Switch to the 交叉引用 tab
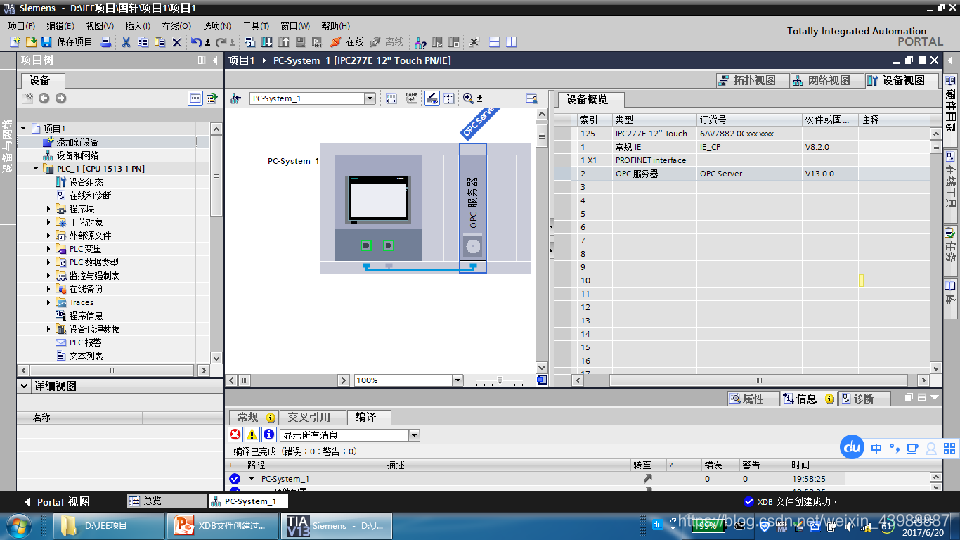The height and width of the screenshot is (540, 960). pyautogui.click(x=310, y=418)
